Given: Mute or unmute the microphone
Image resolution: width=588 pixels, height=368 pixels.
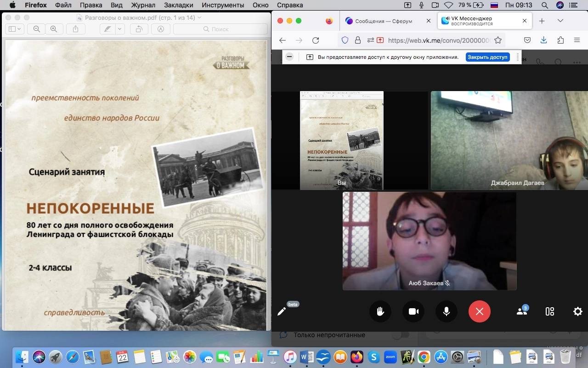Looking at the screenshot, I should click(x=446, y=311).
